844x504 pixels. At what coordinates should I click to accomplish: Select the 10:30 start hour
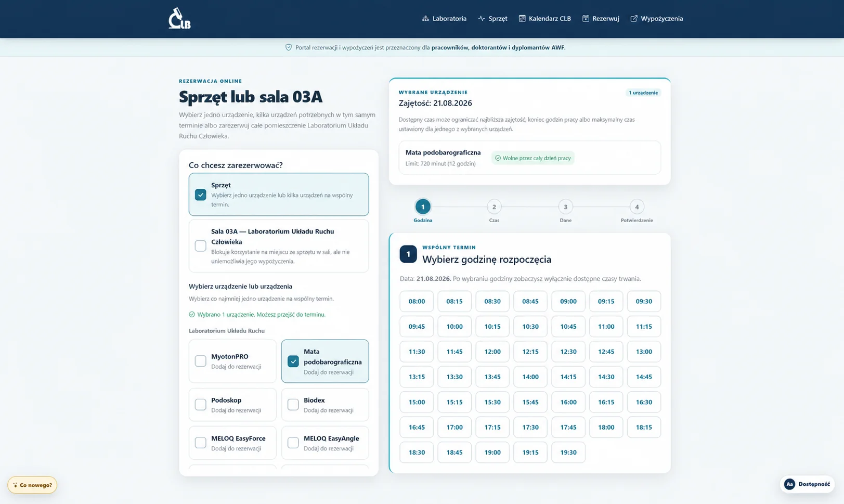tap(530, 327)
